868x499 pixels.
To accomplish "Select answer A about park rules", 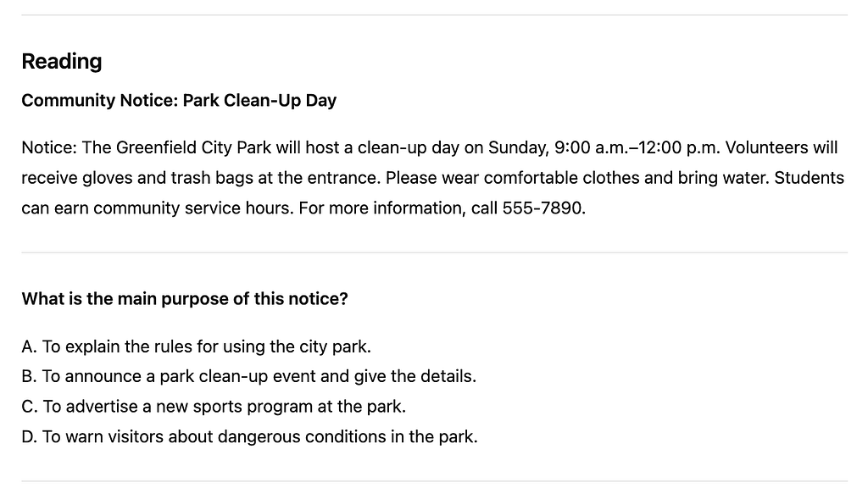I will 196,347.
